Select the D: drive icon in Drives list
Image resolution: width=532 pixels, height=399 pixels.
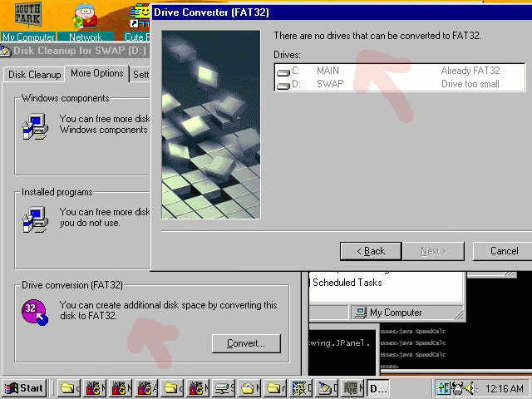tap(283, 85)
